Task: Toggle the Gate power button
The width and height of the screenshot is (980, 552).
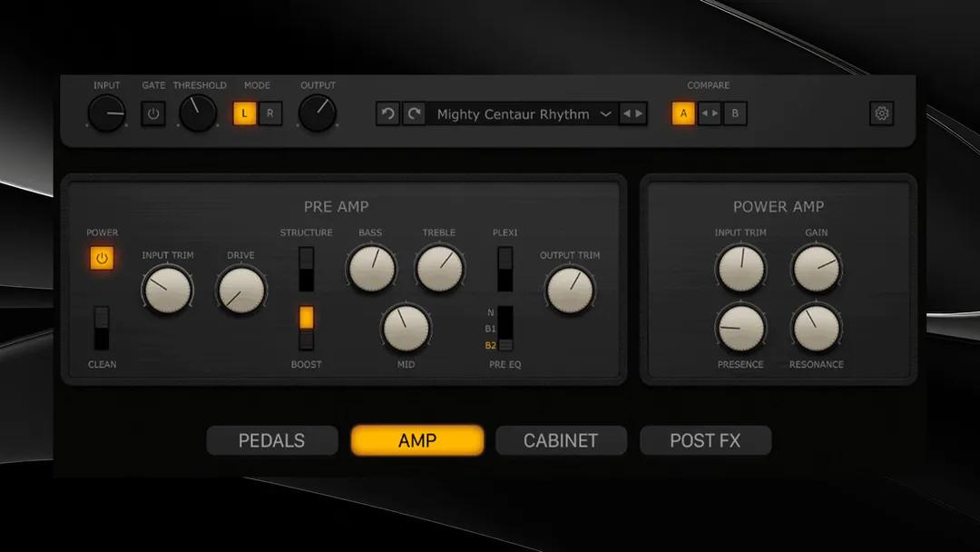Action: point(153,113)
